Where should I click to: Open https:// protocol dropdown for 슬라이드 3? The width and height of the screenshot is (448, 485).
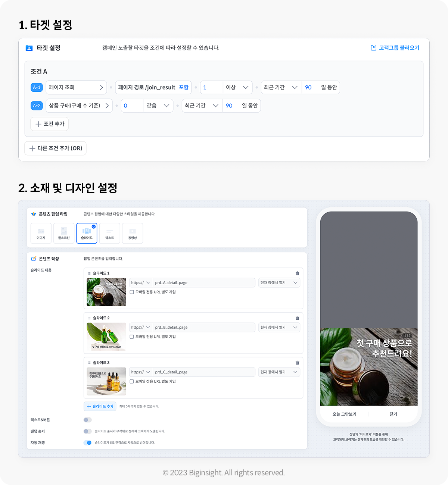tap(141, 372)
